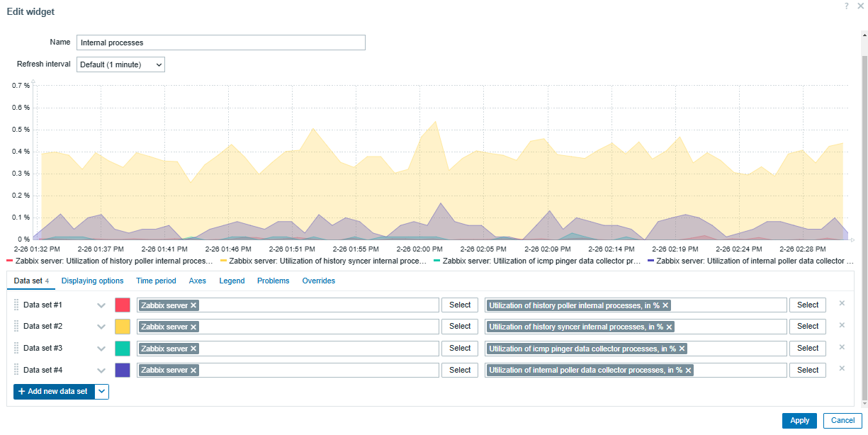Click Select for Data set #3 host
This screenshot has height=435, width=868.
point(460,349)
